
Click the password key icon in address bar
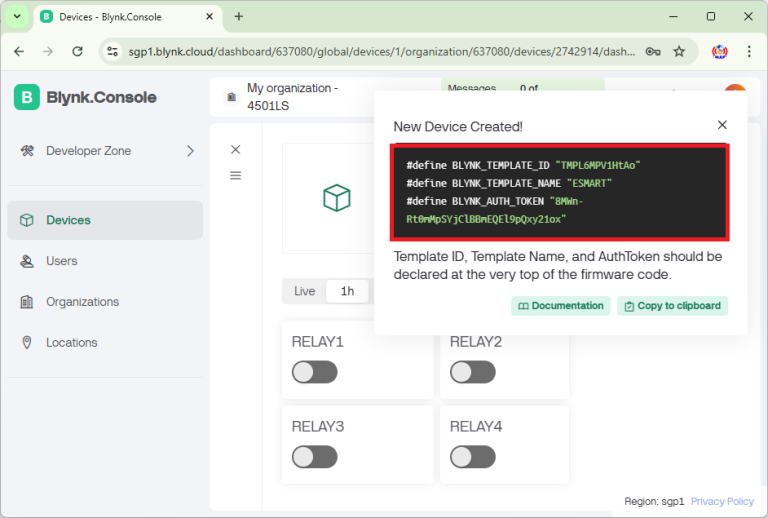(x=652, y=52)
